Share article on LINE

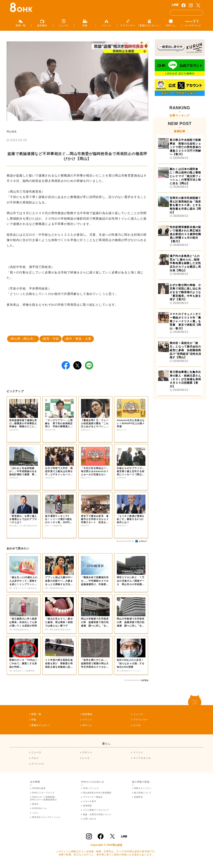coord(89,365)
